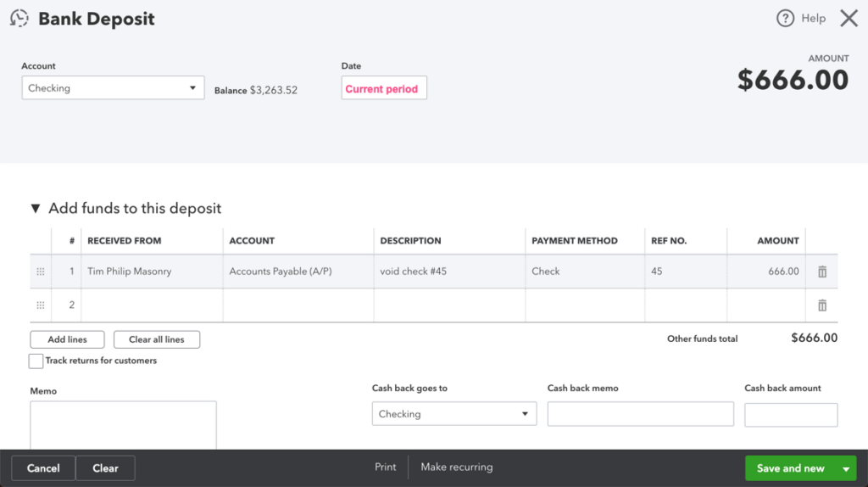Click the Cancel button

43,468
